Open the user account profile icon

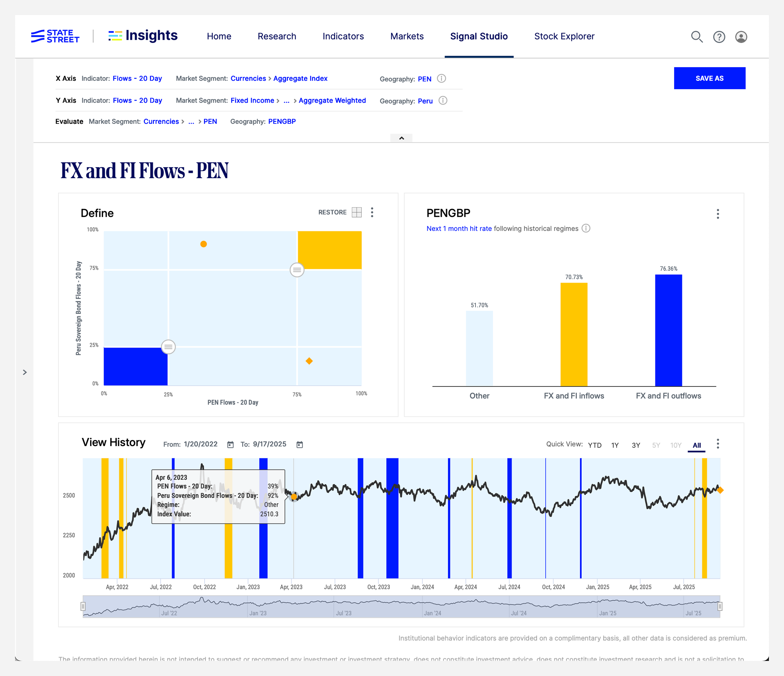(741, 37)
